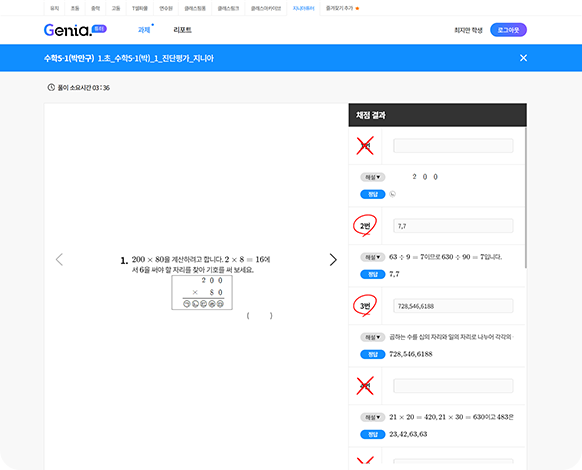Viewport: 582px width, 470px height.
Task: Expand the 해설 dropdown for question 2
Action: (x=373, y=257)
